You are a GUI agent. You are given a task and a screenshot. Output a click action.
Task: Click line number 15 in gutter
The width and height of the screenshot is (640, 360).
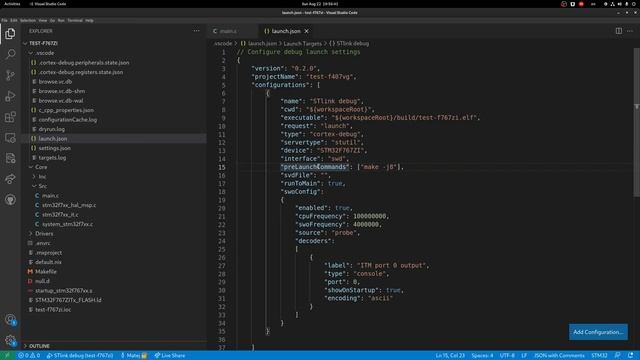pos(222,167)
